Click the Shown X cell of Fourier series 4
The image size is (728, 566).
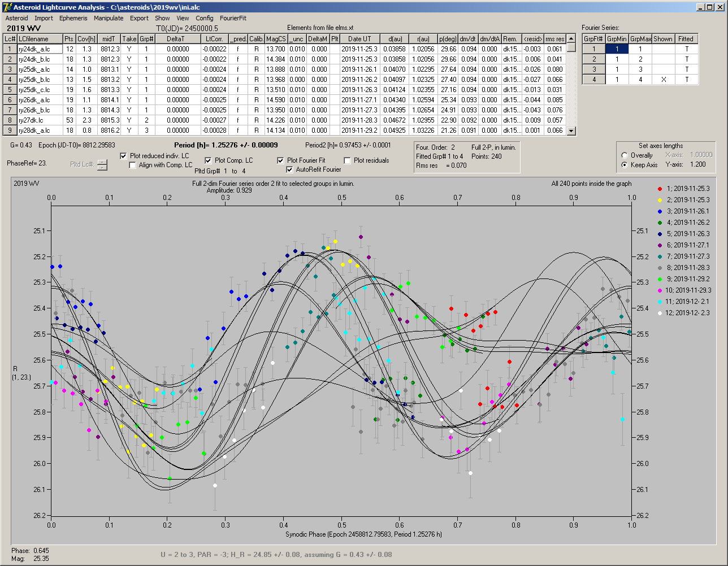pyautogui.click(x=663, y=80)
